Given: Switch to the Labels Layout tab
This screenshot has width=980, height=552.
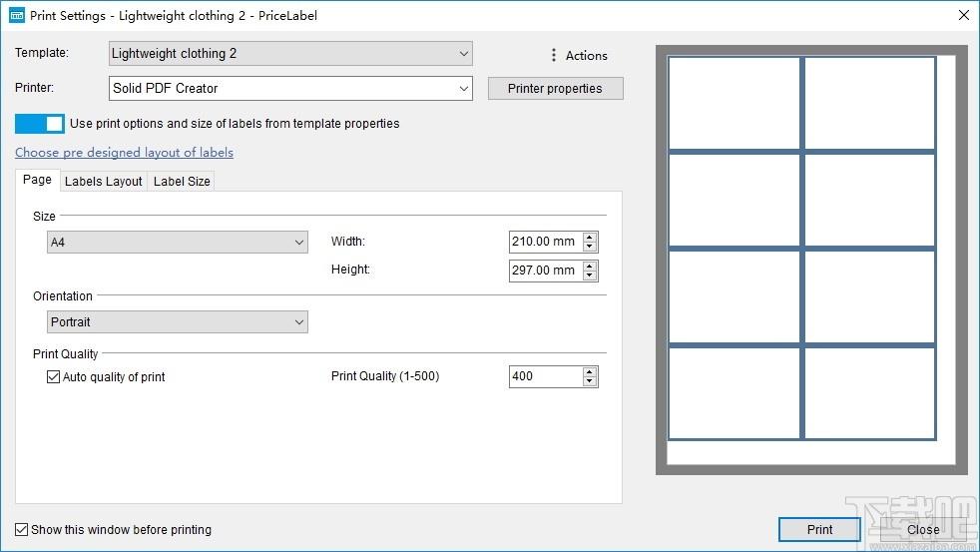Looking at the screenshot, I should coord(103,182).
